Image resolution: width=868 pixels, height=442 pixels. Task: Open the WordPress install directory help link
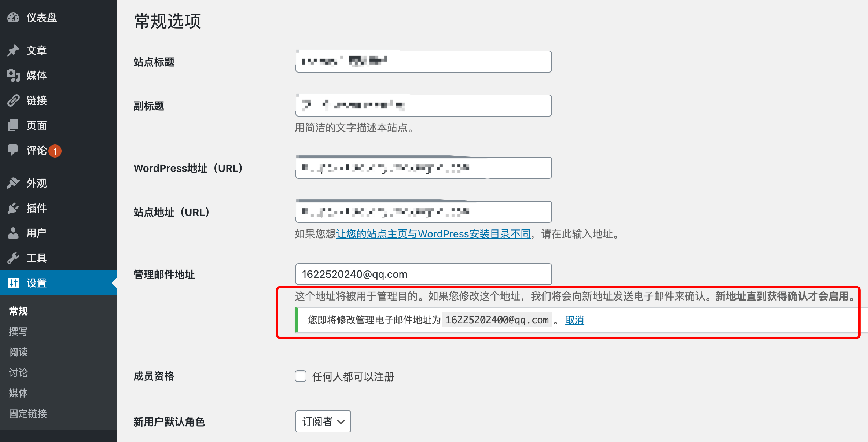(x=433, y=234)
